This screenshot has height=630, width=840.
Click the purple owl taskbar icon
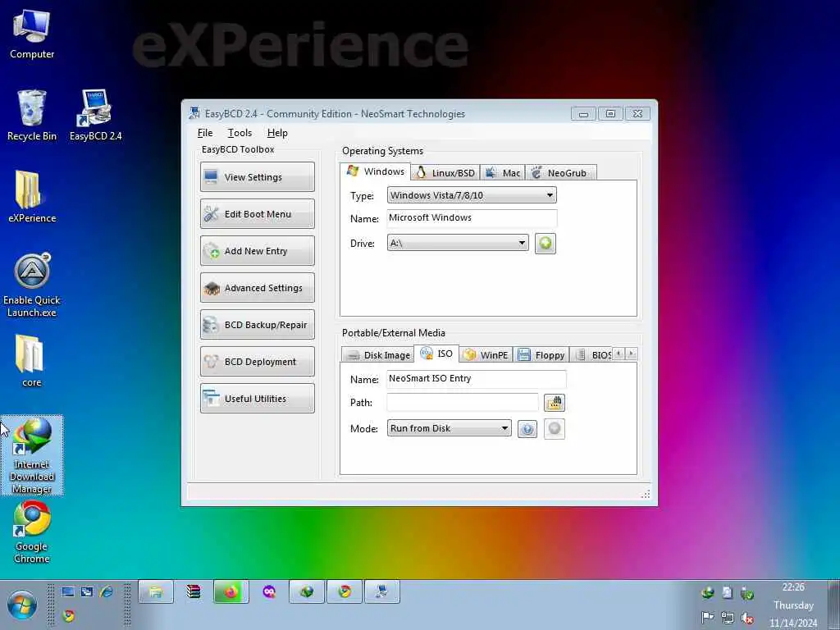(269, 592)
